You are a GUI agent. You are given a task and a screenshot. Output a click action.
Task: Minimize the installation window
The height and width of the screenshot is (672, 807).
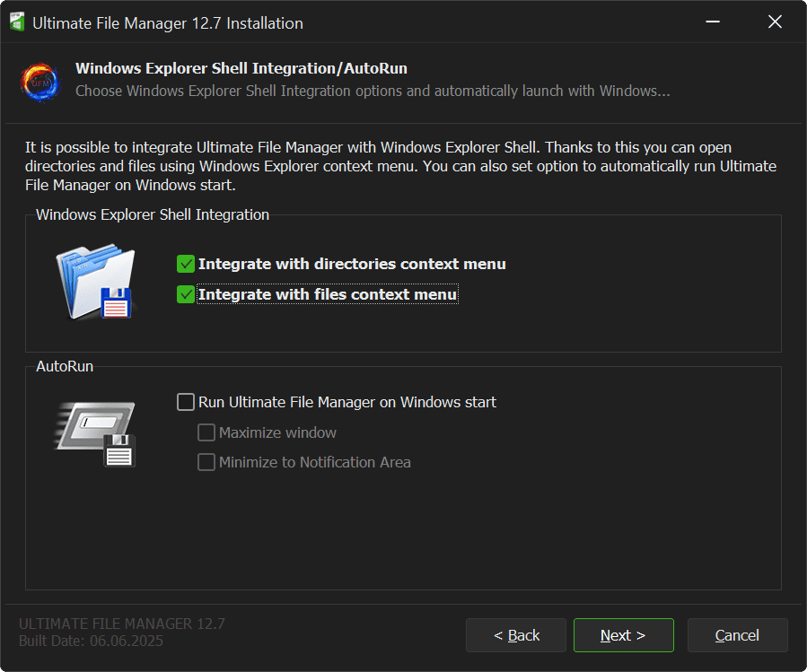pyautogui.click(x=711, y=22)
